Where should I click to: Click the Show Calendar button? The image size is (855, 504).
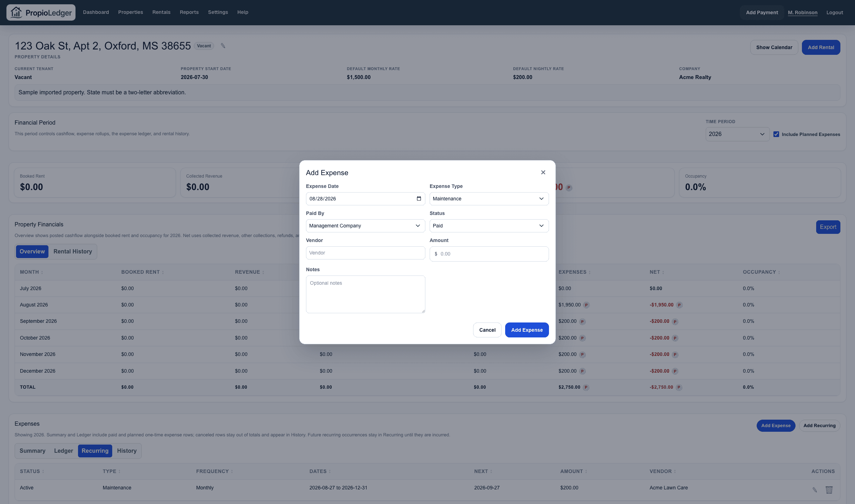[x=774, y=47]
